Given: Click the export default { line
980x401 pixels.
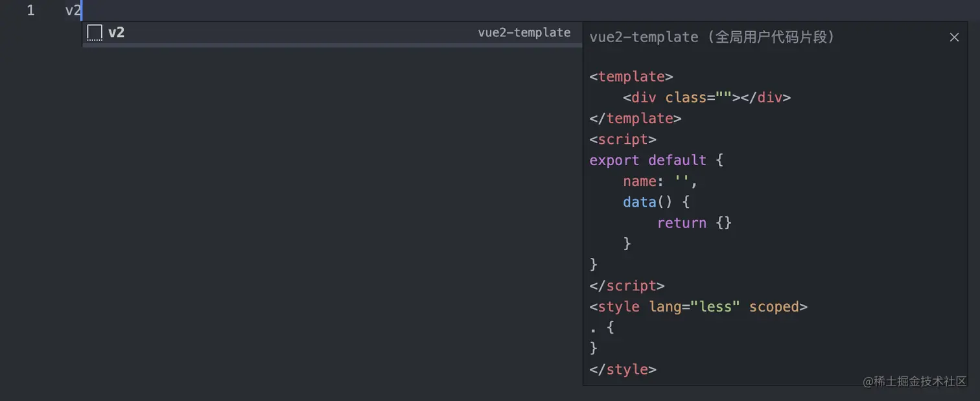Looking at the screenshot, I should 657,160.
